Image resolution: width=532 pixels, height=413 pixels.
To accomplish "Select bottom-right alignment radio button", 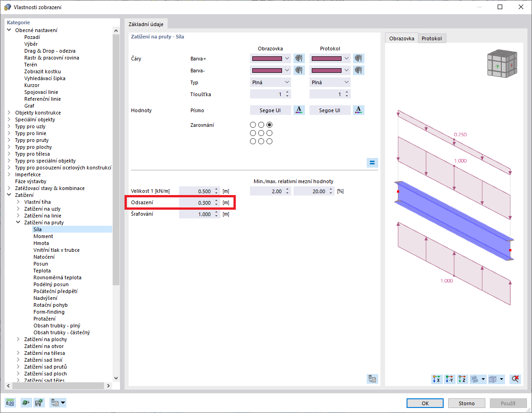I will [269, 141].
